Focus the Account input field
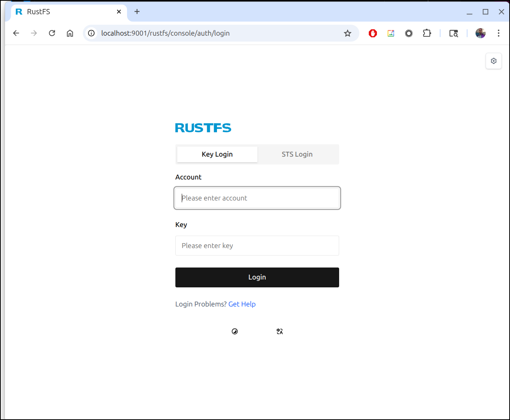The height and width of the screenshot is (420, 510). tap(257, 198)
